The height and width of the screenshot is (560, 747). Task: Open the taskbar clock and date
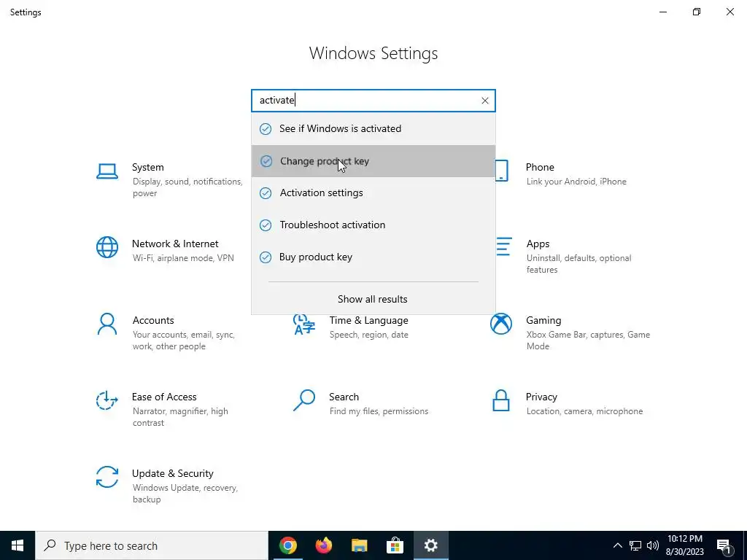click(x=684, y=545)
